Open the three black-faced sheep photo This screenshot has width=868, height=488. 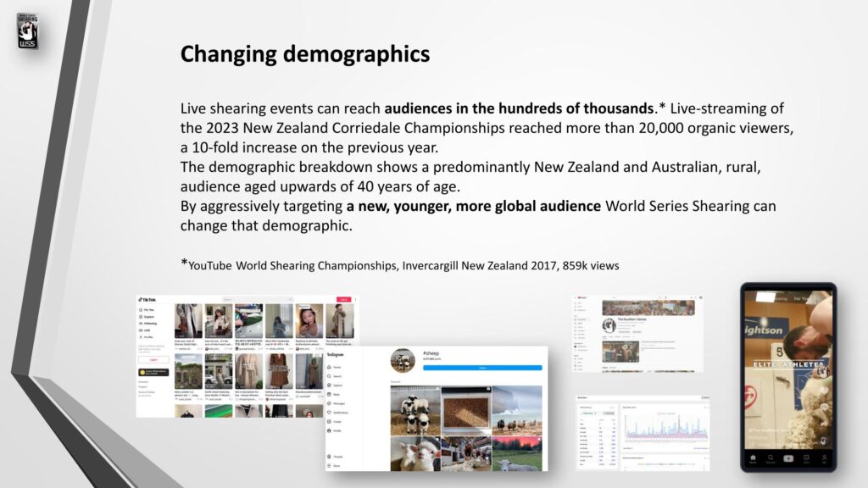click(415, 410)
